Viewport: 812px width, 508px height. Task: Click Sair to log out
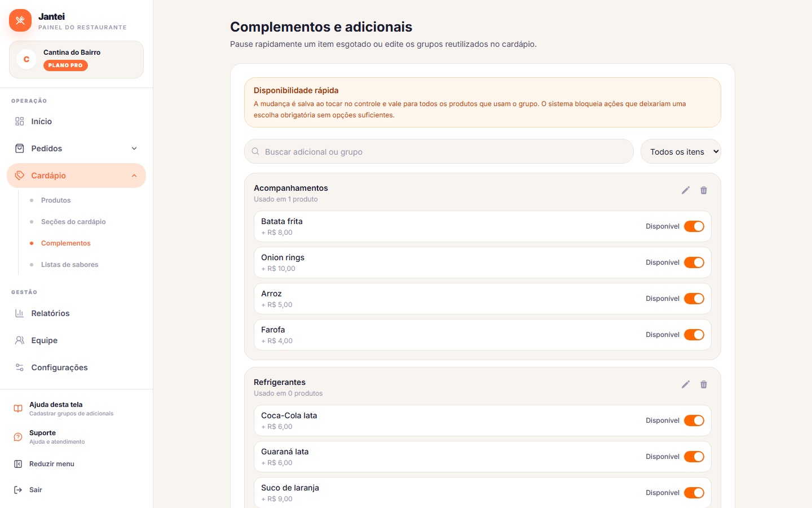tap(76, 490)
